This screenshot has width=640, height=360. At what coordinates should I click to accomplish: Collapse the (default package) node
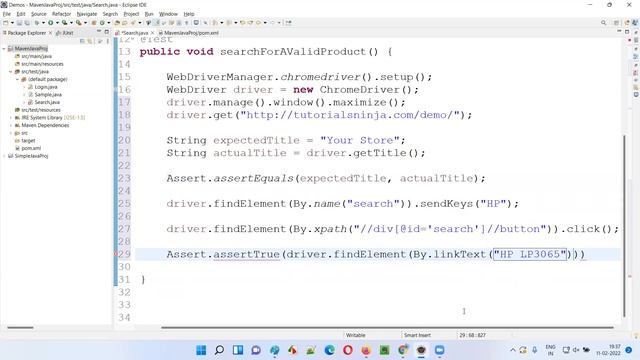pos(17,79)
